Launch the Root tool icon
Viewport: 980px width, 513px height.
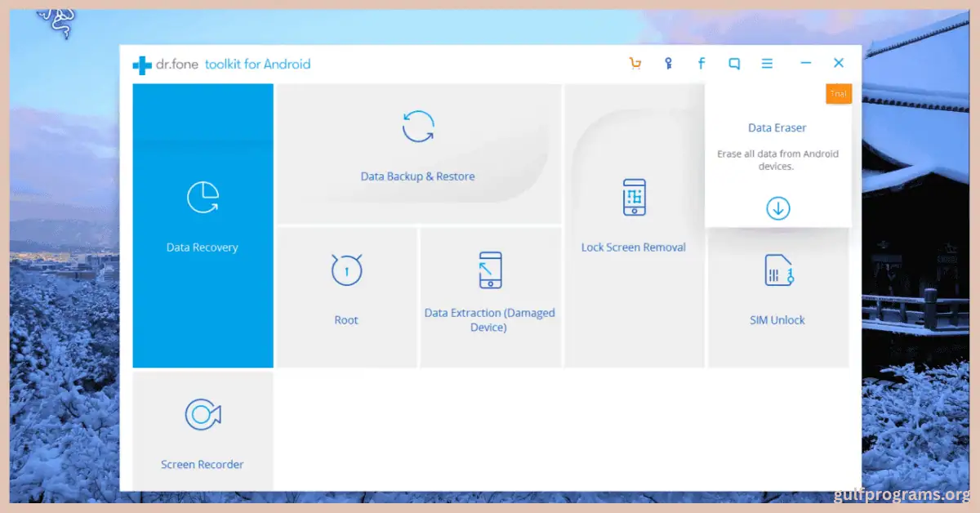346,270
